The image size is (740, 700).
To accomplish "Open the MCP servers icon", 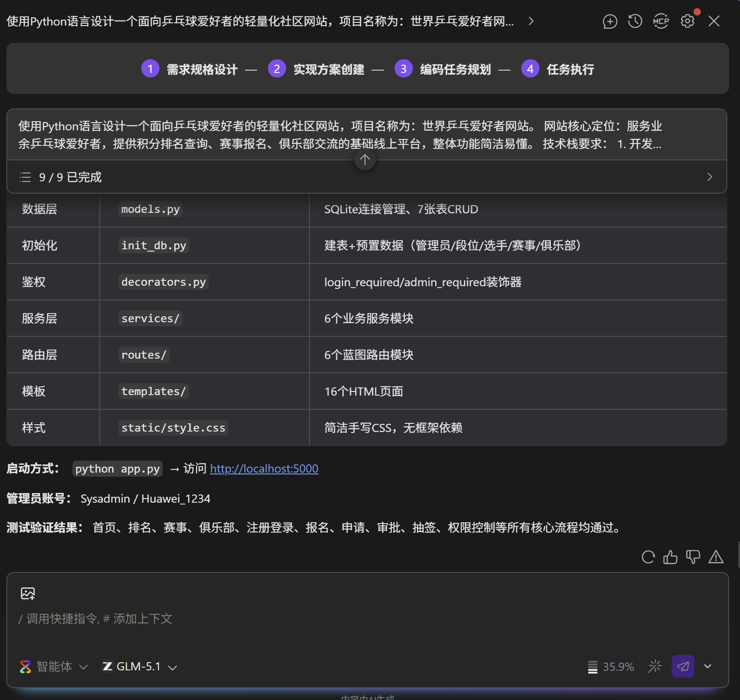I will pyautogui.click(x=661, y=21).
